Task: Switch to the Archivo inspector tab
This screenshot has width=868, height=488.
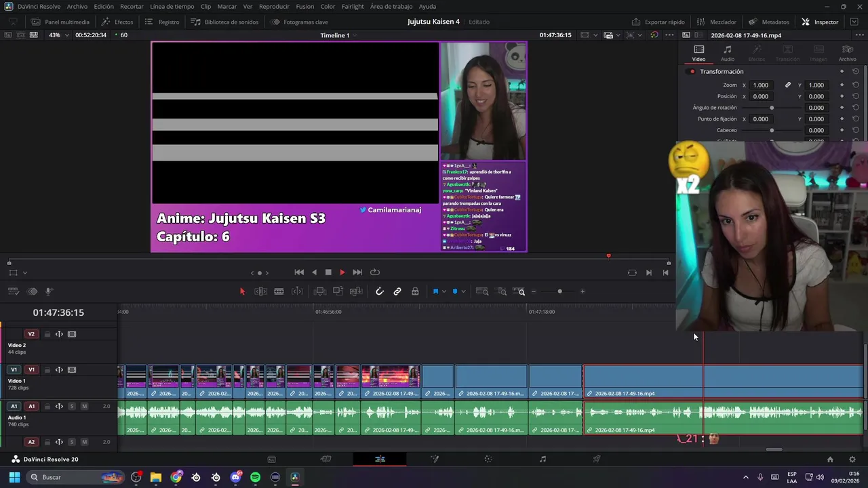Action: [847, 53]
